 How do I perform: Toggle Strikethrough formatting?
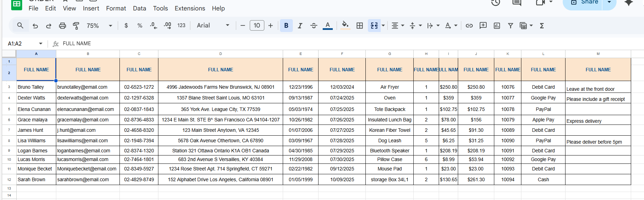pyautogui.click(x=314, y=26)
